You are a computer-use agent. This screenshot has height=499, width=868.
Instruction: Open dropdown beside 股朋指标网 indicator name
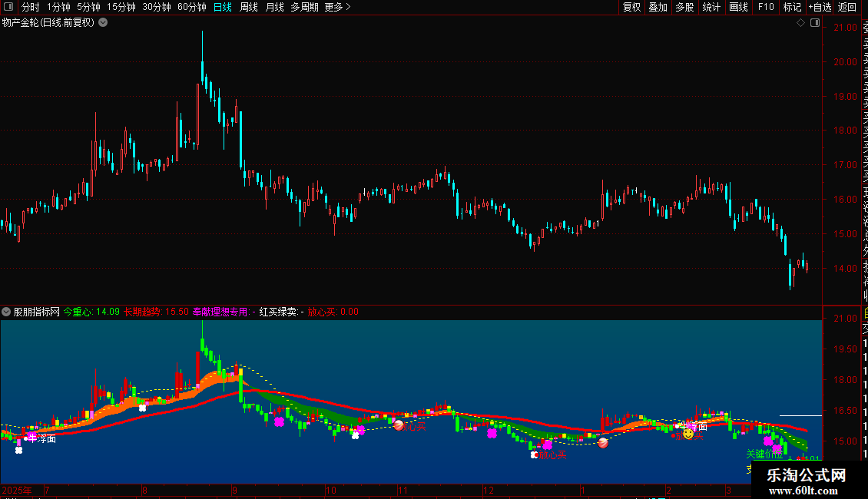point(6,312)
